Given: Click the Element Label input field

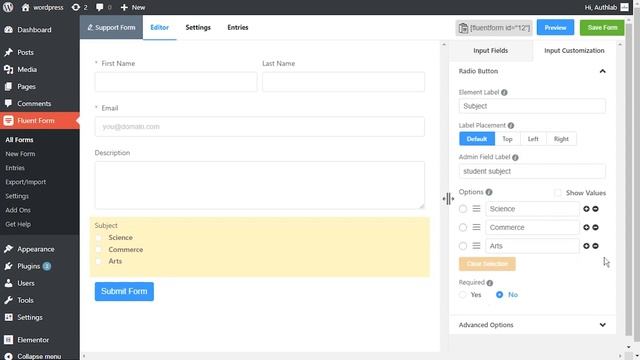Looking at the screenshot, I should pos(532,106).
